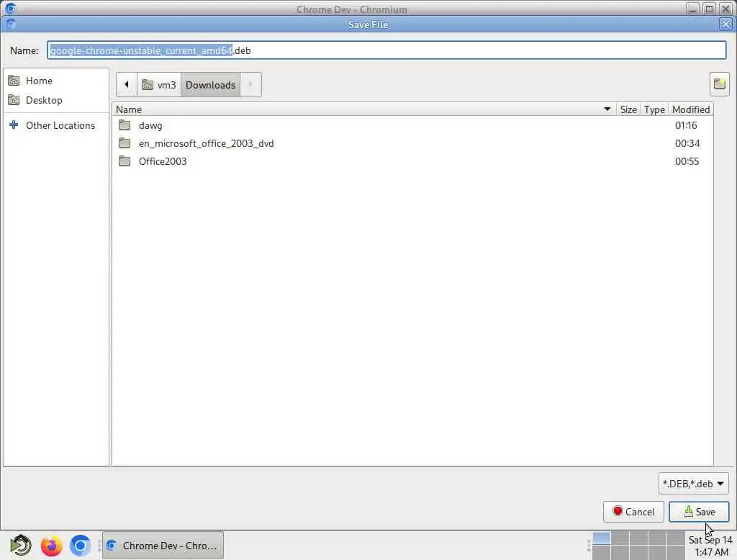Click the Chrome Dev title bar app icon

coord(10,8)
